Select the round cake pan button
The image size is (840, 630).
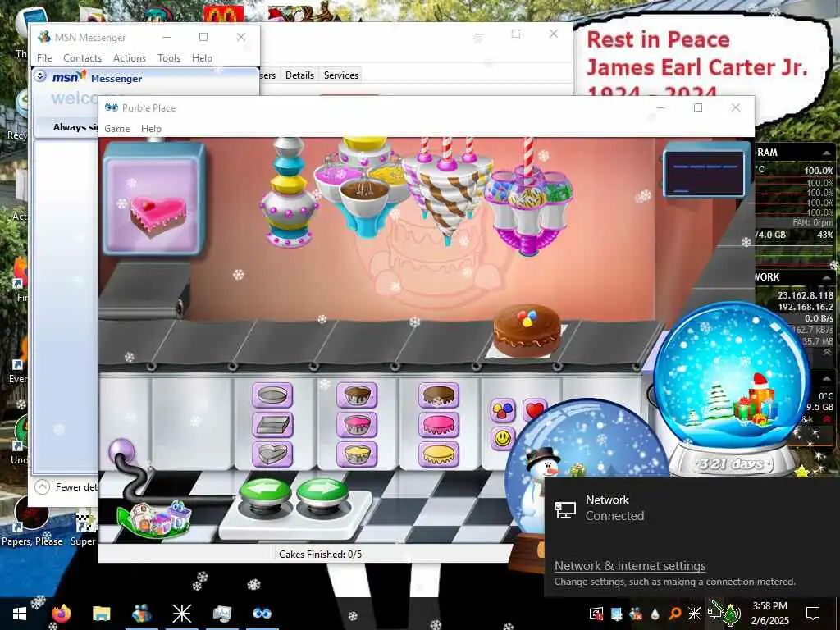tap(272, 395)
